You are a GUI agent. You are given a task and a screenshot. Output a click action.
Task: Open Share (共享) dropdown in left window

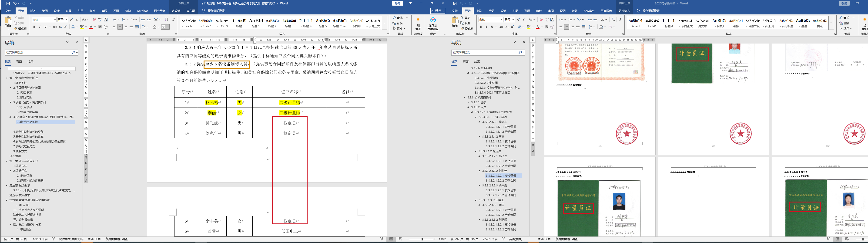[x=438, y=11]
